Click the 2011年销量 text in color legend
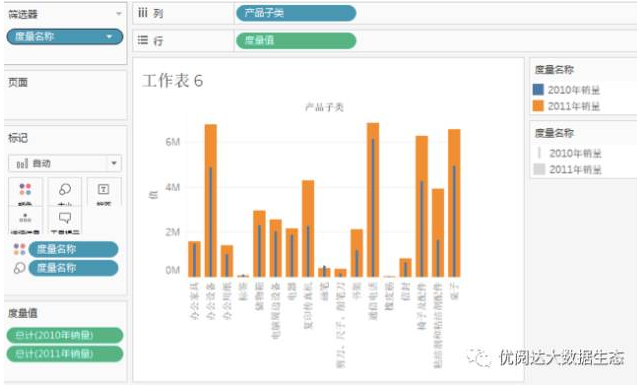Screen dimensions: 637x386 (x=574, y=106)
